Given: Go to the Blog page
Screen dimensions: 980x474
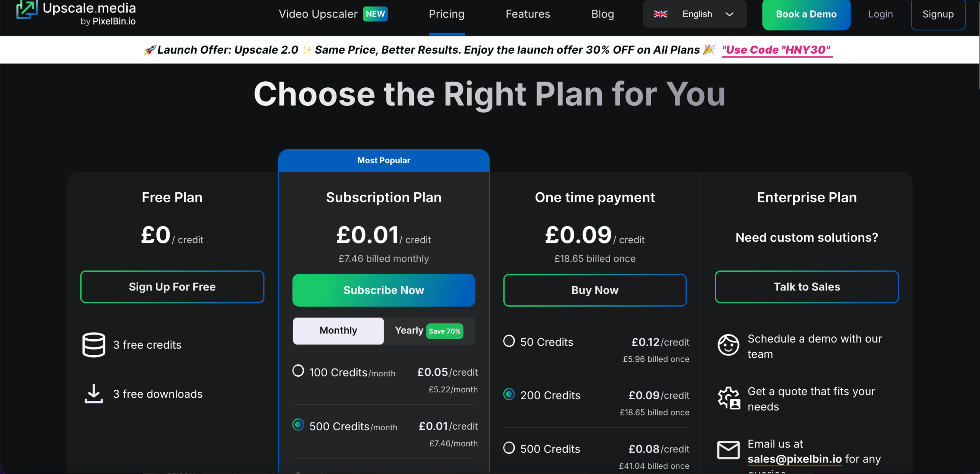Looking at the screenshot, I should click(x=603, y=14).
